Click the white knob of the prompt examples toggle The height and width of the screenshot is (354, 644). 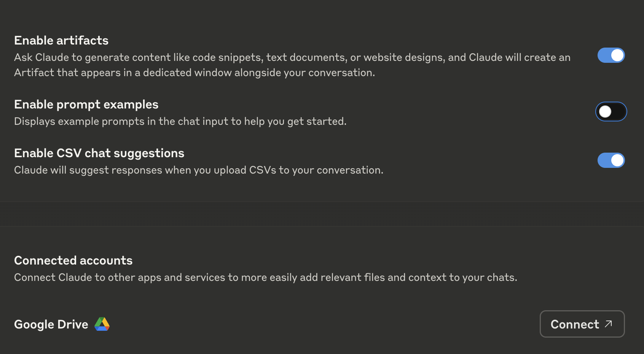pyautogui.click(x=605, y=112)
